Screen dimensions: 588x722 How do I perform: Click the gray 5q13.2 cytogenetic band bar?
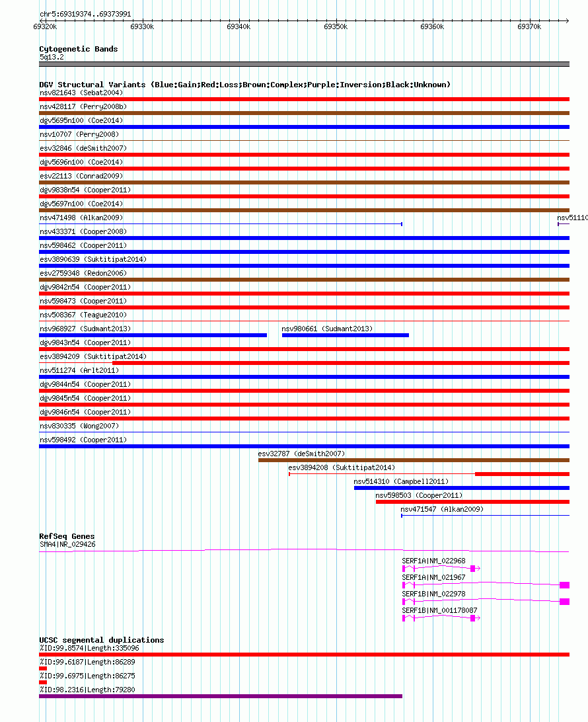click(x=304, y=64)
